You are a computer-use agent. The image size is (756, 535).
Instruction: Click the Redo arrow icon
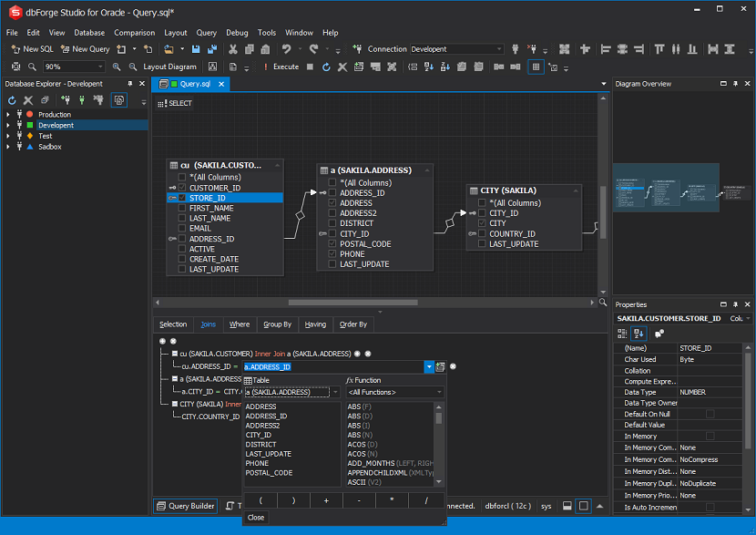point(314,48)
